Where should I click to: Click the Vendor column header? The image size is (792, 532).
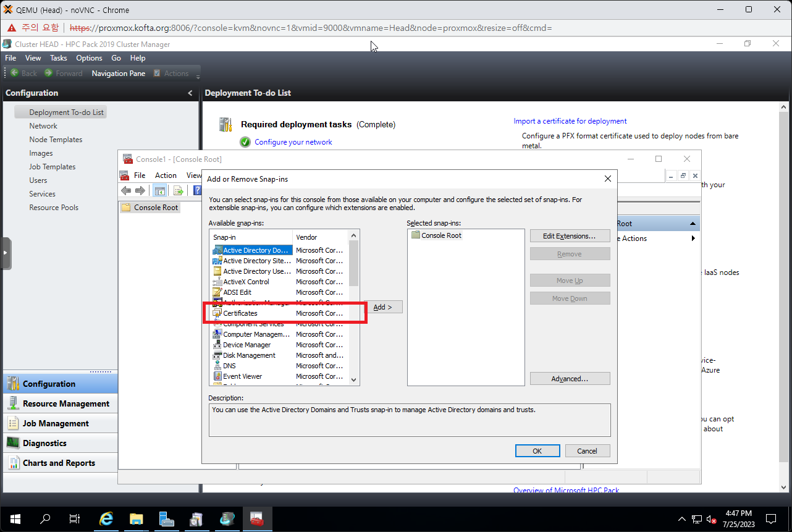click(307, 237)
